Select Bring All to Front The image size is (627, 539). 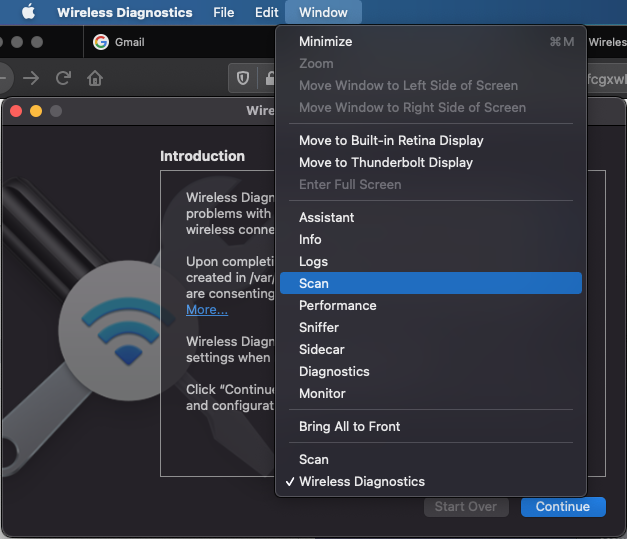(431, 426)
